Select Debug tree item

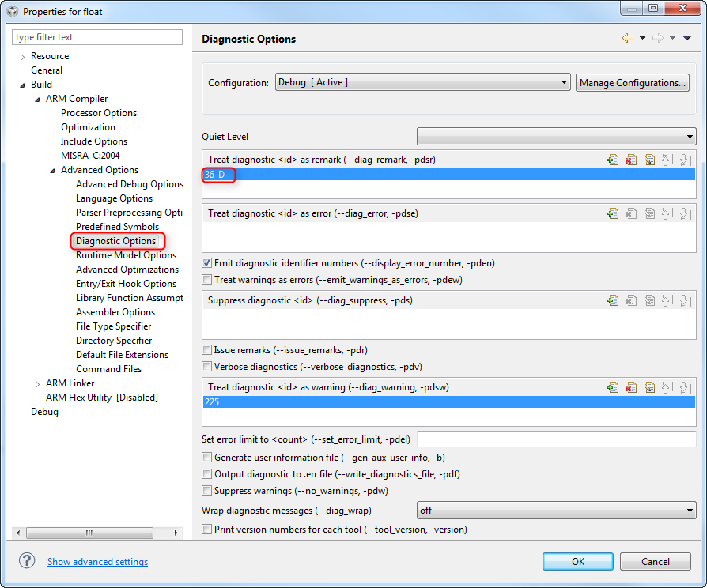coord(44,412)
